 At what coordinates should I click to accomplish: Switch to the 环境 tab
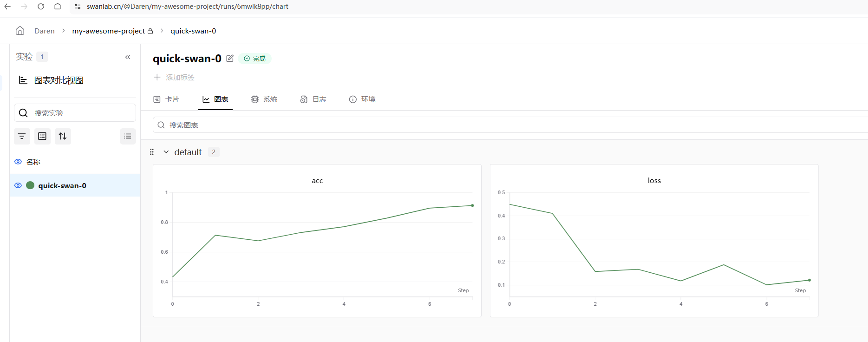362,99
